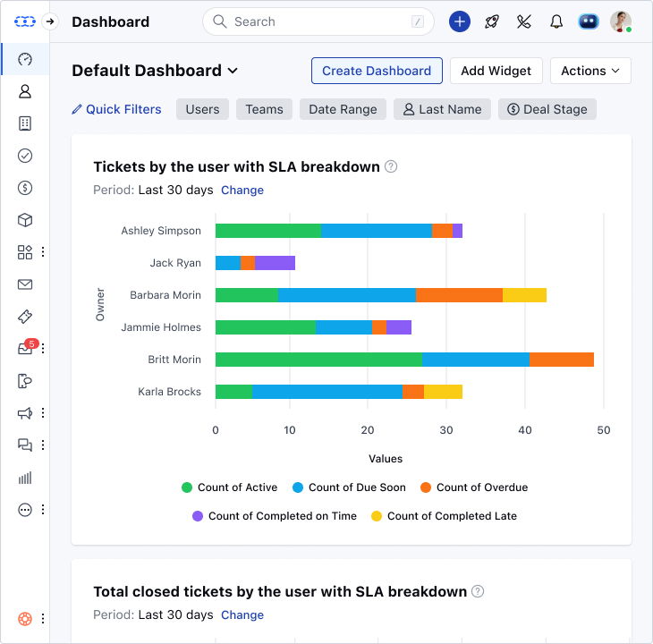Select the Date Range quick filter
This screenshot has height=644, width=653.
343,109
